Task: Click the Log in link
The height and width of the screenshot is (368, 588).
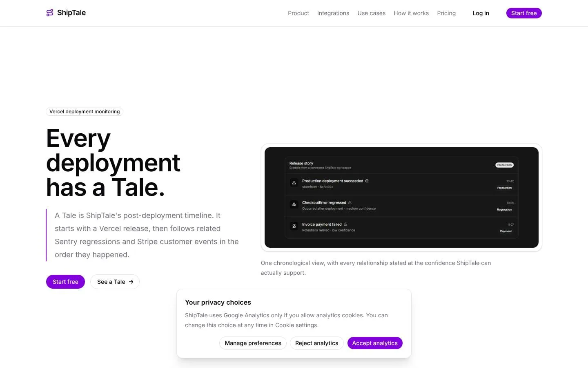Action: click(481, 13)
